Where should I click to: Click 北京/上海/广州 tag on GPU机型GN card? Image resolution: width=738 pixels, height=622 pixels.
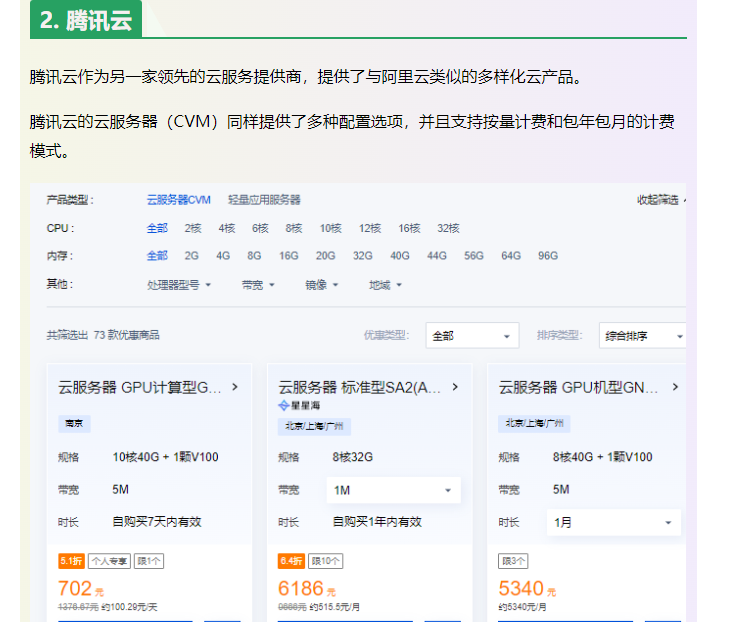pyautogui.click(x=534, y=423)
